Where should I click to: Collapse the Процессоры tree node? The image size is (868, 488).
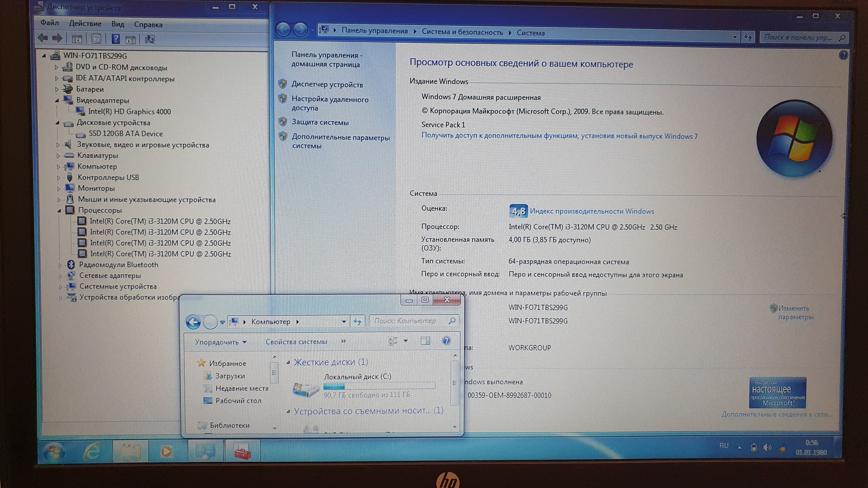(x=59, y=211)
